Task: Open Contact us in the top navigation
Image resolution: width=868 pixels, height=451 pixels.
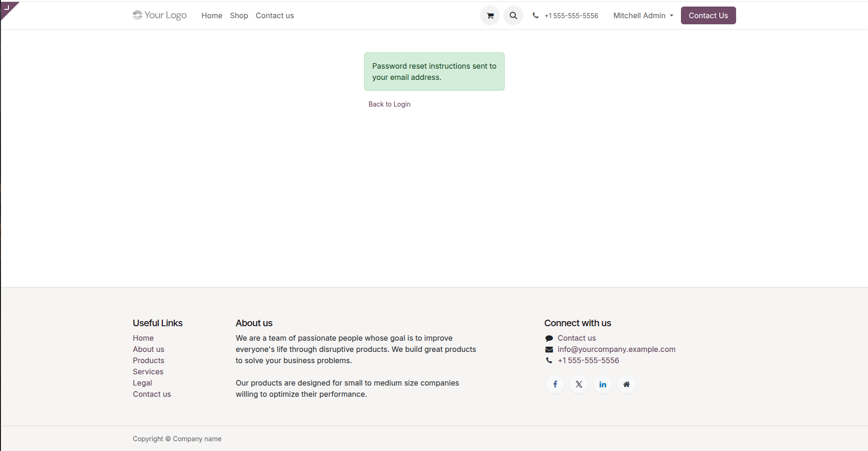Action: [x=275, y=15]
